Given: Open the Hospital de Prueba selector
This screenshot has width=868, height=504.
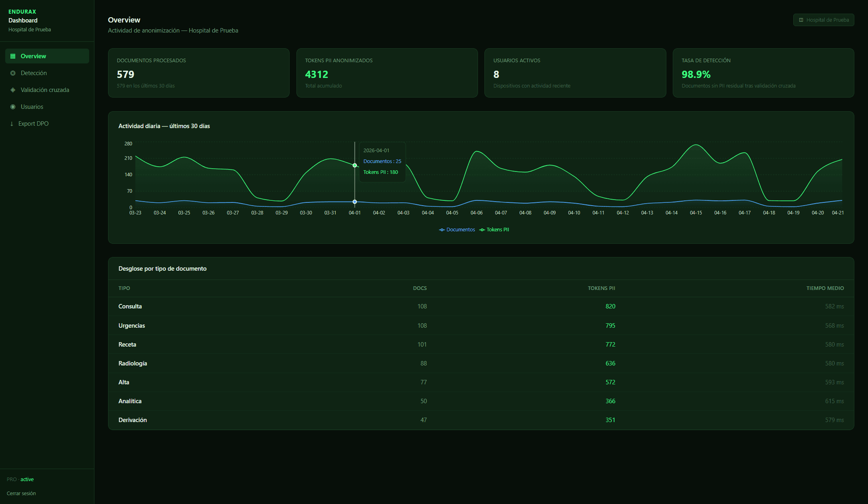Looking at the screenshot, I should pos(823,20).
